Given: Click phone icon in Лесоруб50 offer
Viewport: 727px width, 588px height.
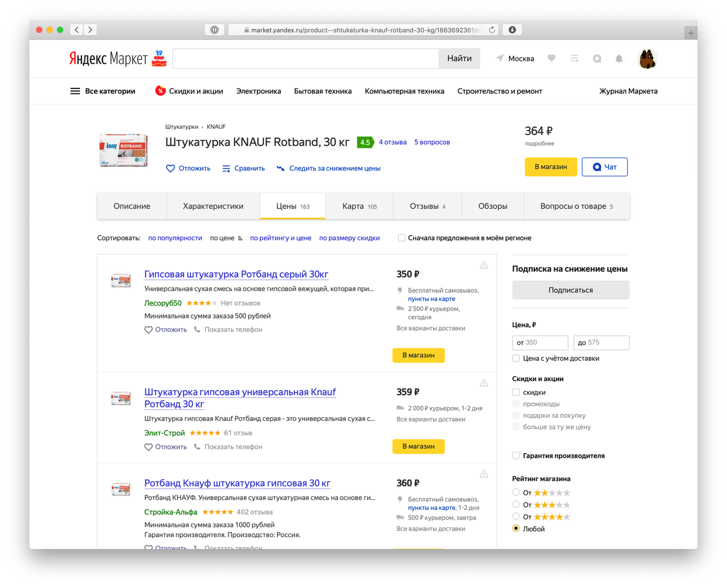Looking at the screenshot, I should click(198, 329).
